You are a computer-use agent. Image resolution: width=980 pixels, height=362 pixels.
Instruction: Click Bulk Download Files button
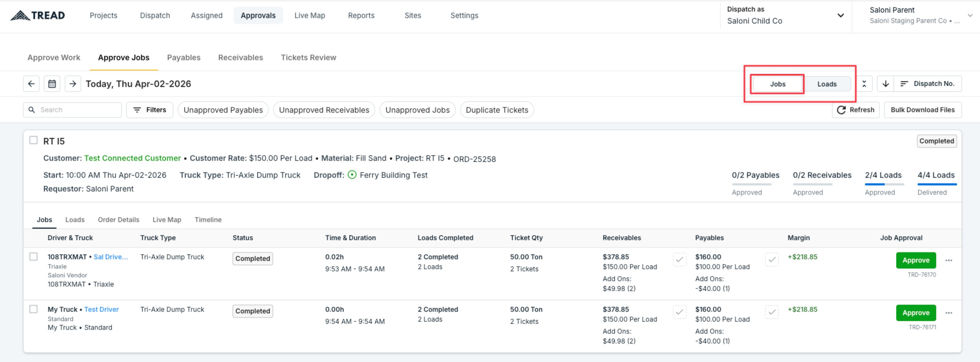click(x=923, y=110)
